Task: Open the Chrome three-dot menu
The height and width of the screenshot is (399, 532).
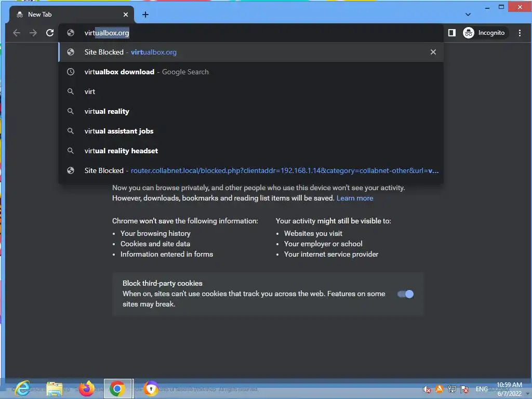Action: 520,33
